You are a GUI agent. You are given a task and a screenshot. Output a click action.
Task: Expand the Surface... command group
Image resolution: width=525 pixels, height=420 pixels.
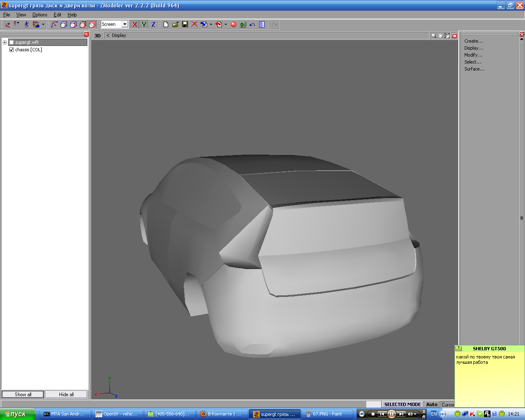click(x=474, y=69)
